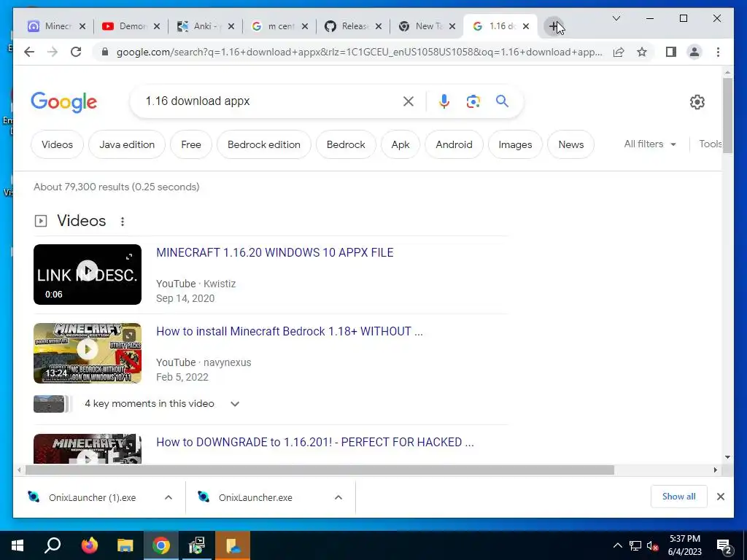Open OnixLauncher.exe download options arrow

point(338,497)
